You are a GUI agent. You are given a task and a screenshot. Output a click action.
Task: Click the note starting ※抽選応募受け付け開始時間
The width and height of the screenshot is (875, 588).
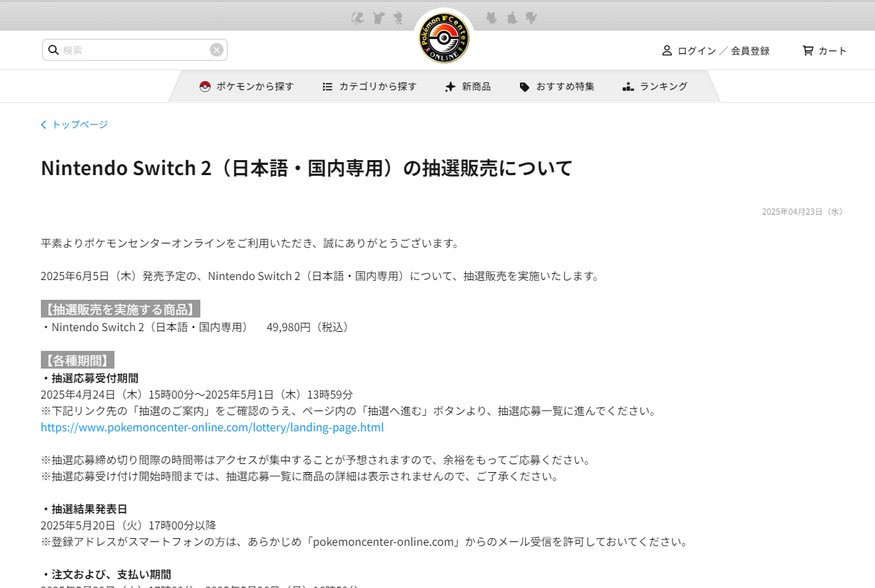[x=300, y=476]
